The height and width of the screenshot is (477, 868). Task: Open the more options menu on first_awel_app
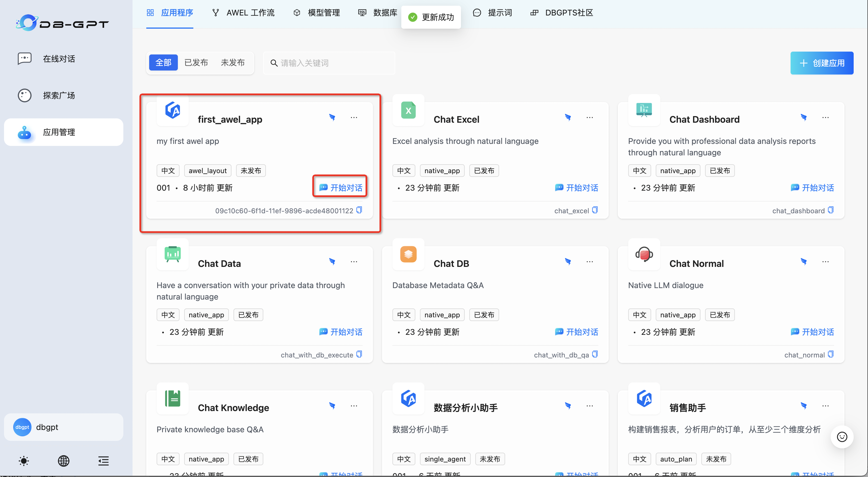coord(354,118)
